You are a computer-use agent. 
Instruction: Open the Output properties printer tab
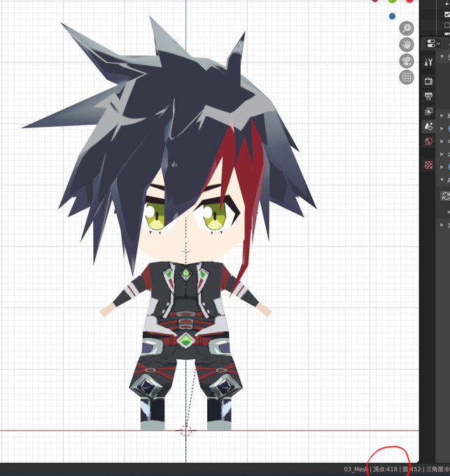tap(428, 96)
